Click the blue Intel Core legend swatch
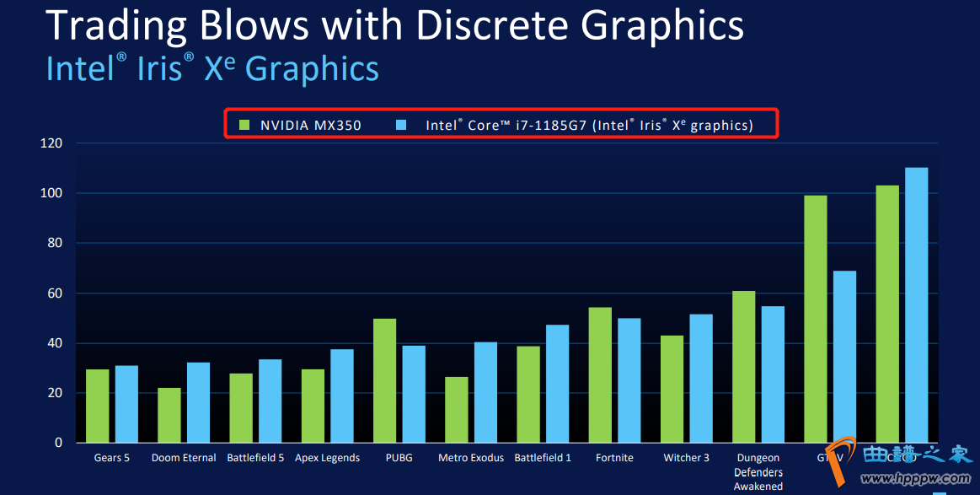Image resolution: width=980 pixels, height=495 pixels. tap(401, 126)
